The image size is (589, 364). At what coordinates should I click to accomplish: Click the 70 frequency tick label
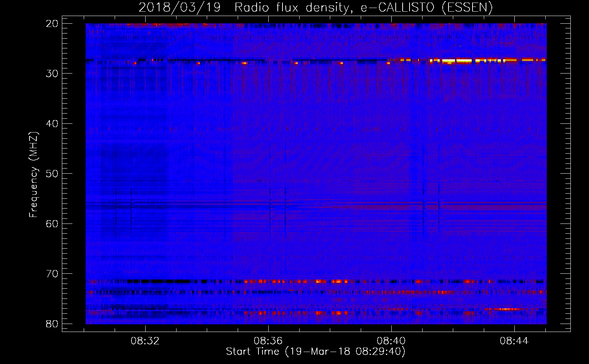pos(52,274)
